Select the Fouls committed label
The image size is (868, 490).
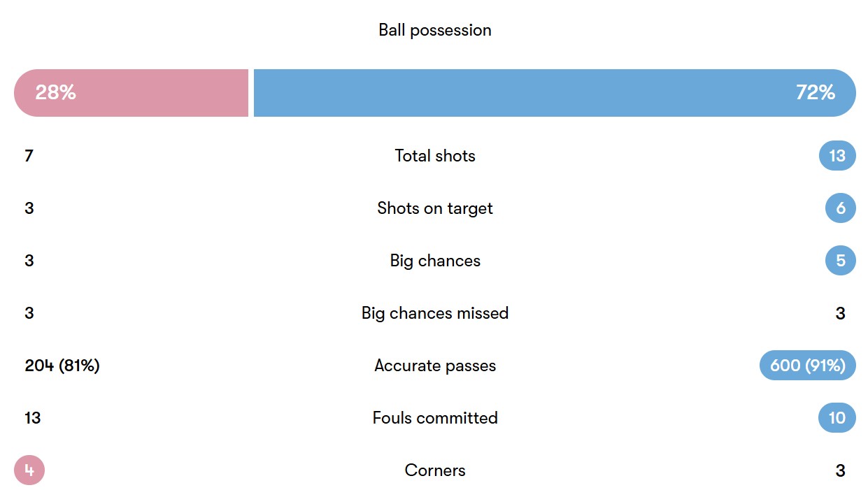click(x=434, y=418)
